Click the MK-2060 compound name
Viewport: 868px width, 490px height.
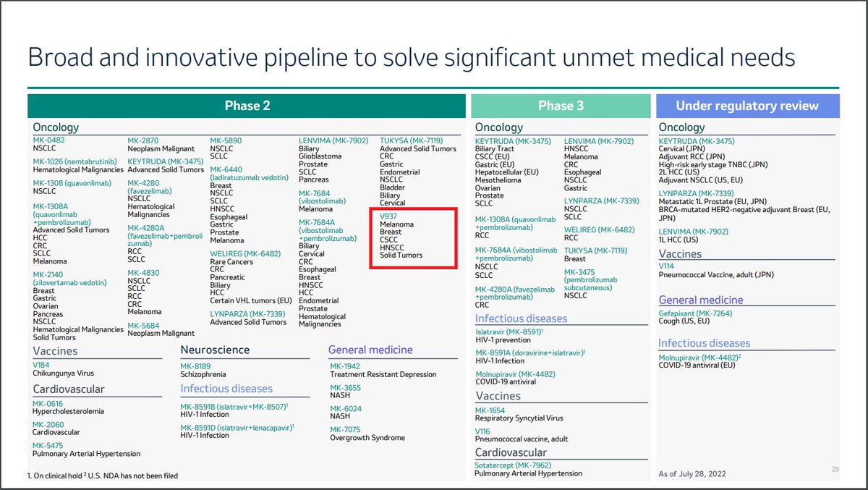pos(48,424)
